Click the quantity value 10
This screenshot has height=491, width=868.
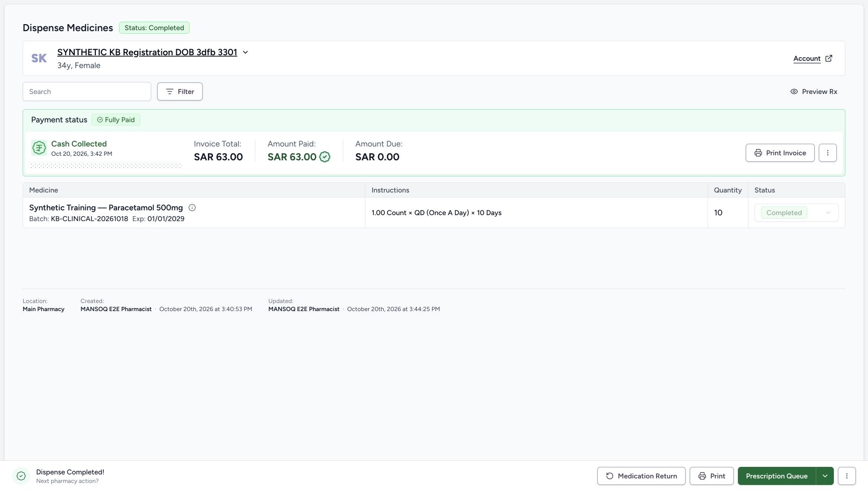718,213
